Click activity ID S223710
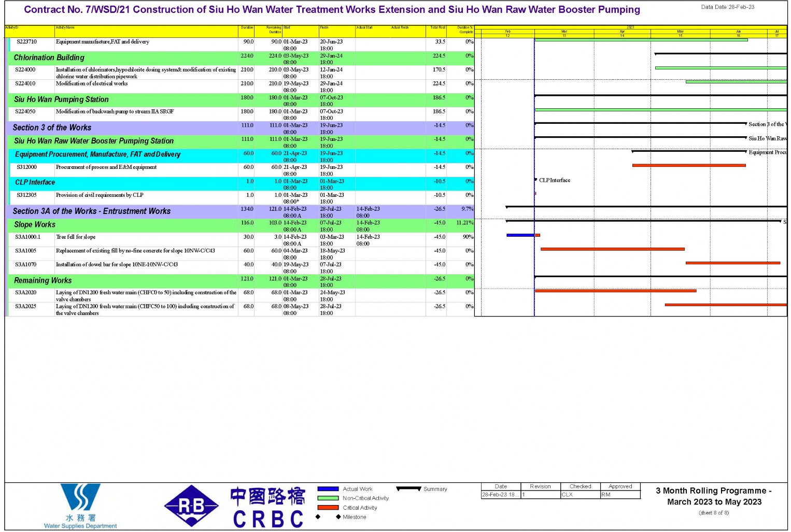 pos(26,41)
